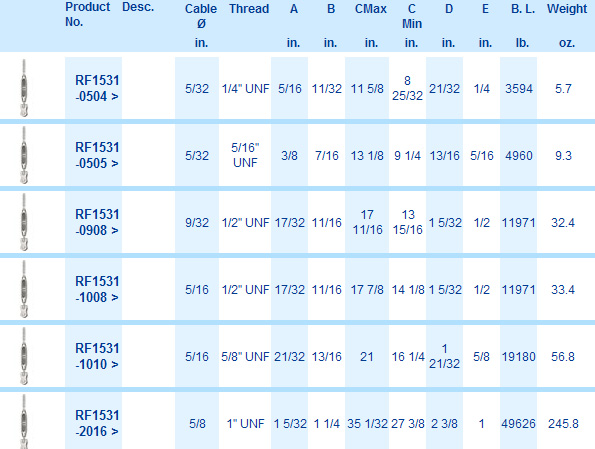Open the RF1531-1008 product link
The width and height of the screenshot is (595, 449).
(x=97, y=289)
